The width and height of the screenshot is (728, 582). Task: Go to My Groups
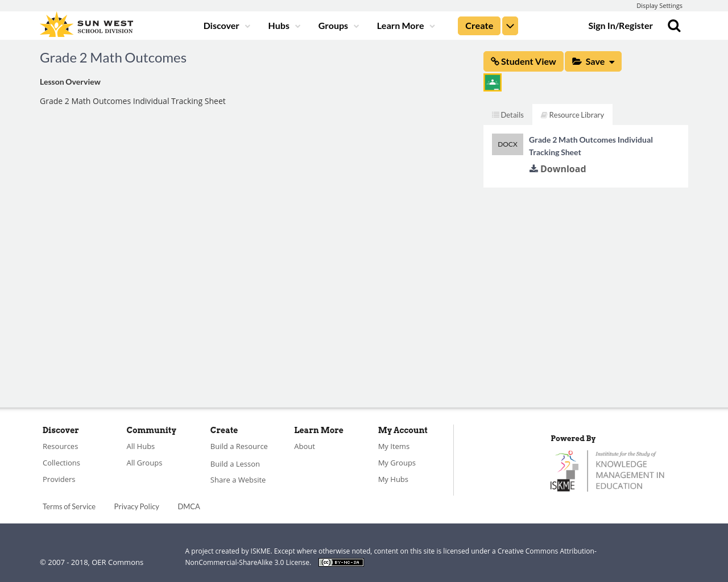397,463
